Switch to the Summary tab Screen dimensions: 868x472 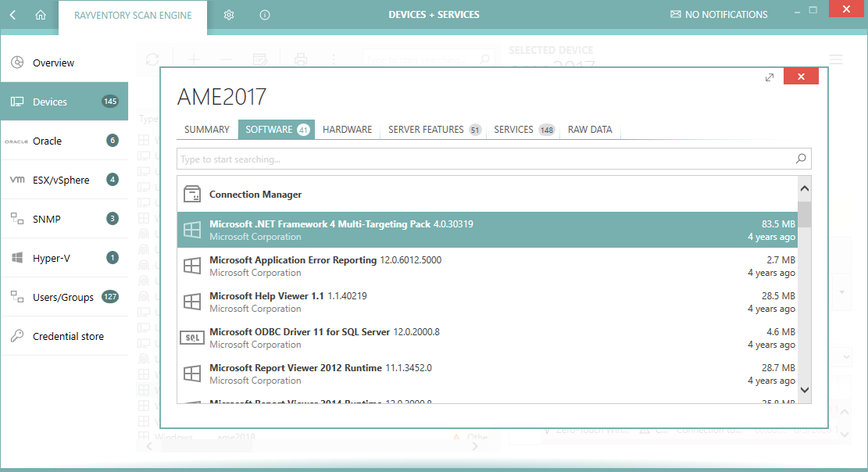(207, 130)
